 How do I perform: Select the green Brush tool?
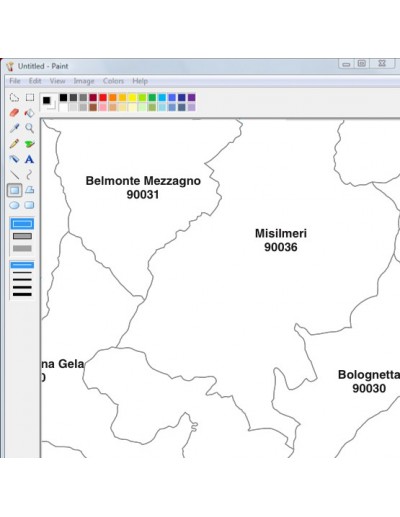(30, 144)
